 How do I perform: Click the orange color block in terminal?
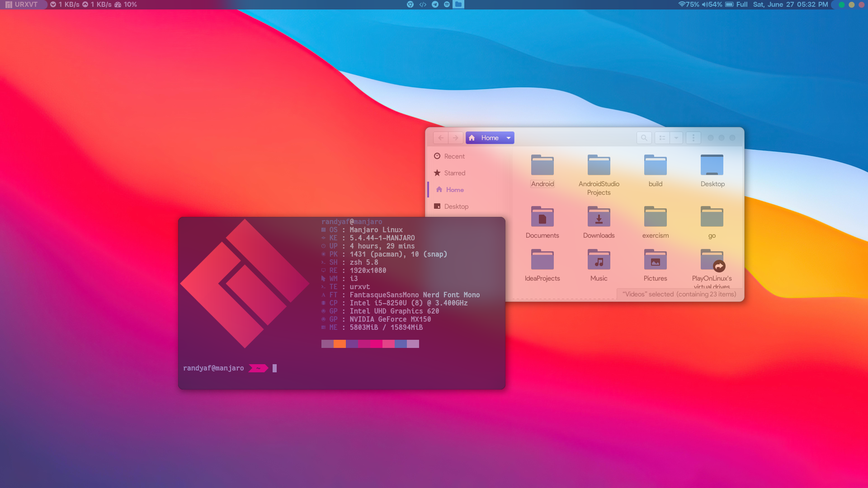pyautogui.click(x=340, y=344)
